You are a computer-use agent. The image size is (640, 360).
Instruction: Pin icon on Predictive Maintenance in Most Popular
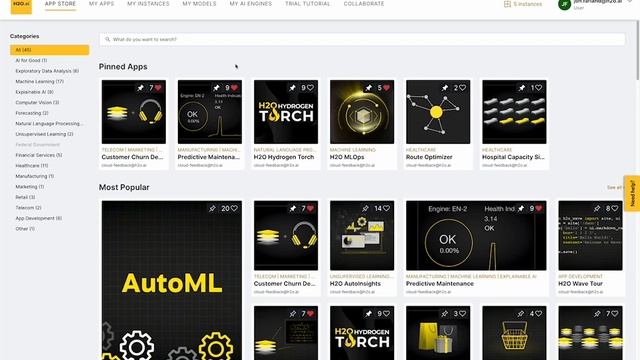(521, 209)
